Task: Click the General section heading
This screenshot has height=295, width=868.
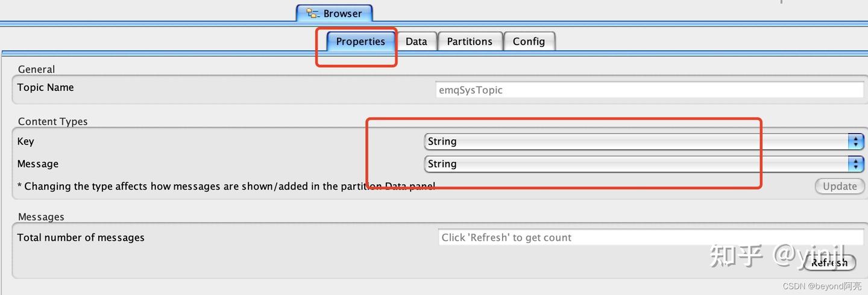Action: click(36, 69)
